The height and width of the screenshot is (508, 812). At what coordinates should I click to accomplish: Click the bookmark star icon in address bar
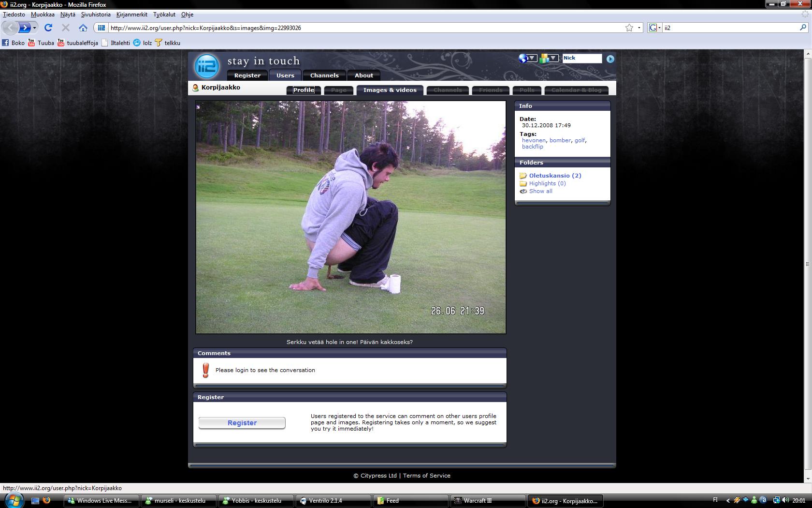pyautogui.click(x=629, y=28)
